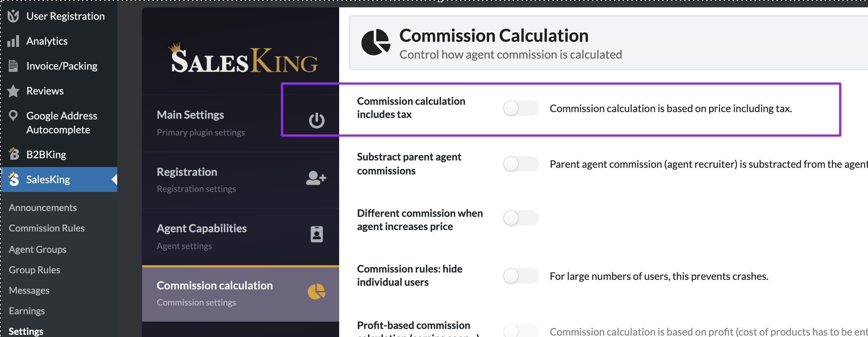Open Analytics via its bar chart icon
Viewport: 868px width, 337px height.
tap(13, 41)
